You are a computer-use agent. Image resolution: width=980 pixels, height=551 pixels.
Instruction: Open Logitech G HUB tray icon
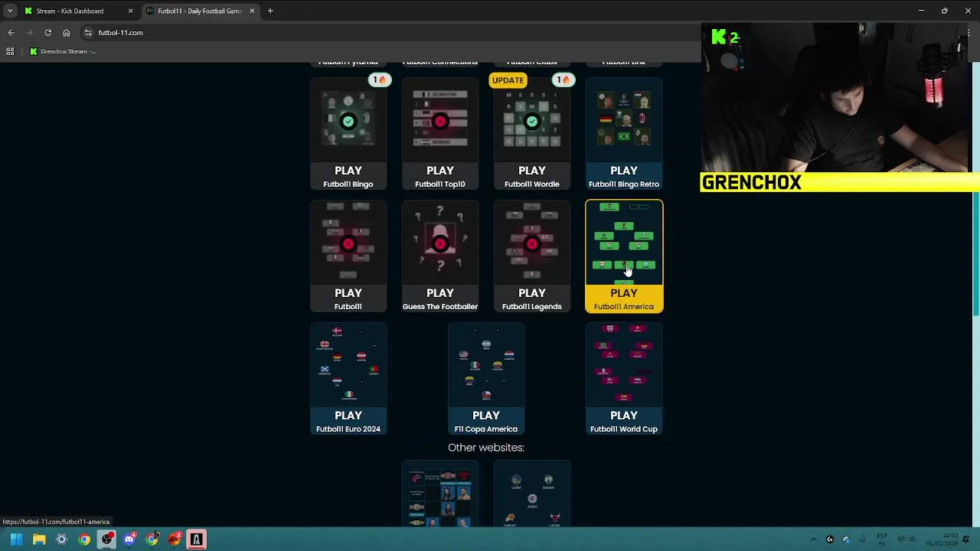830,540
